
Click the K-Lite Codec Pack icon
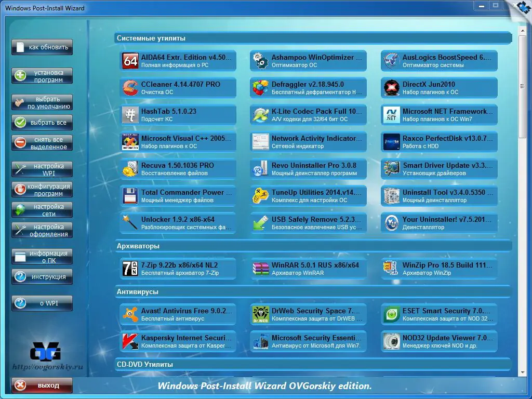tap(261, 115)
